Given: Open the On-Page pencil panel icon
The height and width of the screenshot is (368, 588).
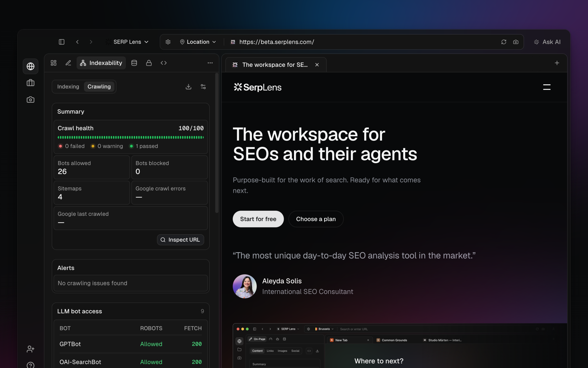Looking at the screenshot, I should [x=68, y=63].
